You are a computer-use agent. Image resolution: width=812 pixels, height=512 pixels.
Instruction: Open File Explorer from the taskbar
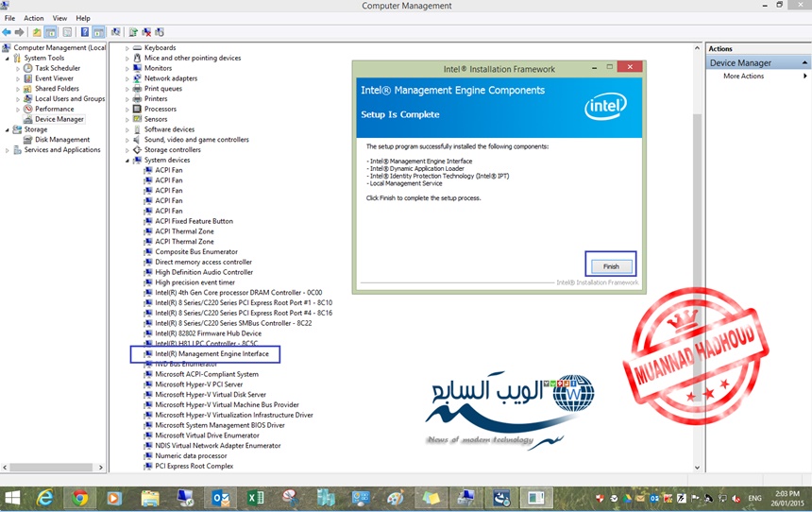pyautogui.click(x=150, y=499)
